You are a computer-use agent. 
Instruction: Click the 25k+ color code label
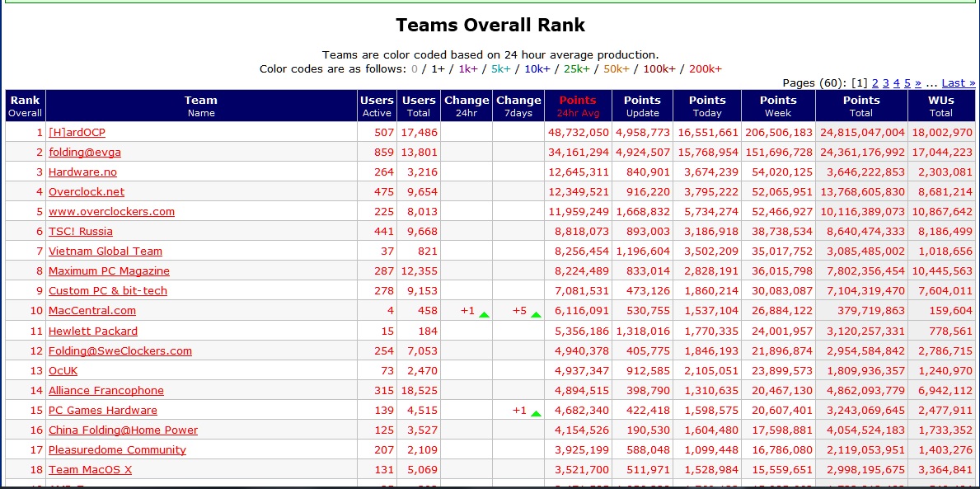point(576,68)
